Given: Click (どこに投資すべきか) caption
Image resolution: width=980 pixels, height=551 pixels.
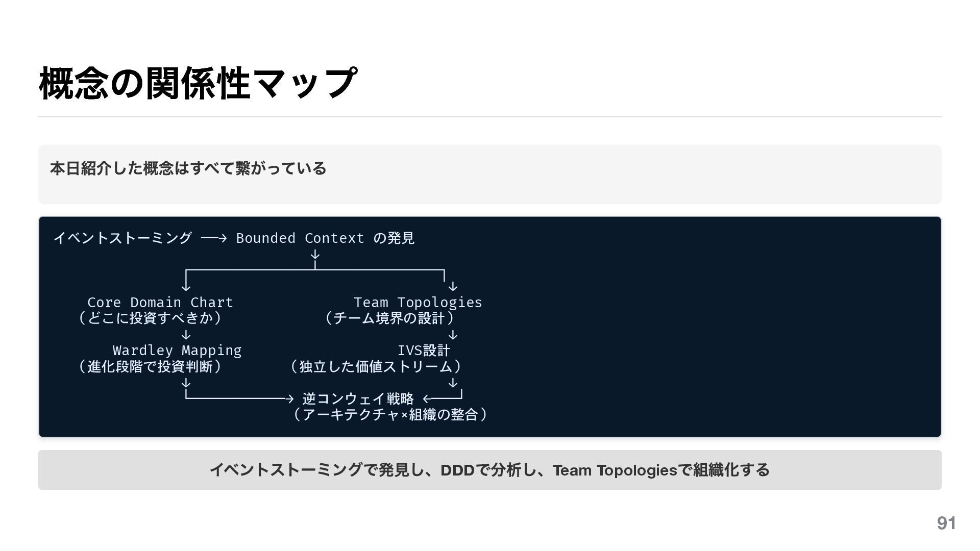Looking at the screenshot, I should pyautogui.click(x=150, y=318).
